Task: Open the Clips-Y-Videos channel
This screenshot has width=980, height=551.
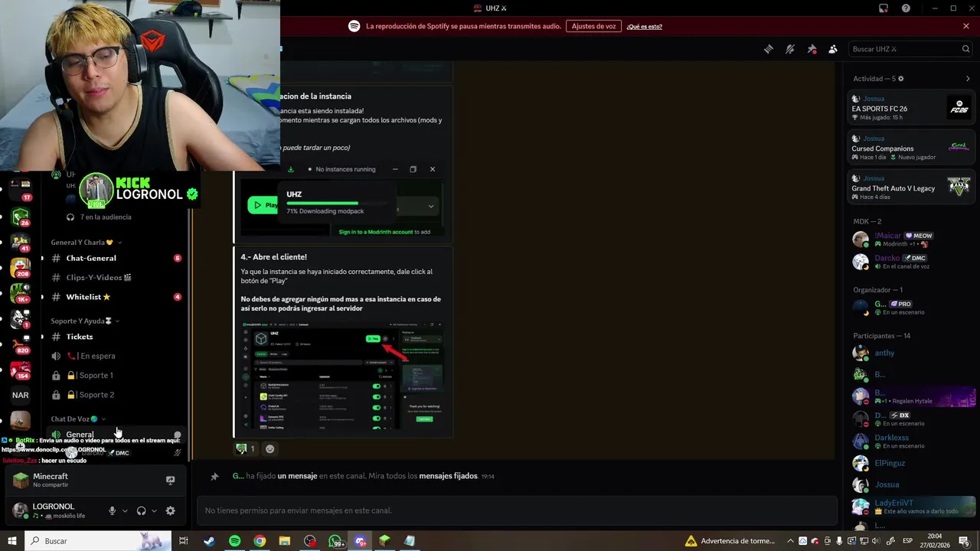Action: 115,278
